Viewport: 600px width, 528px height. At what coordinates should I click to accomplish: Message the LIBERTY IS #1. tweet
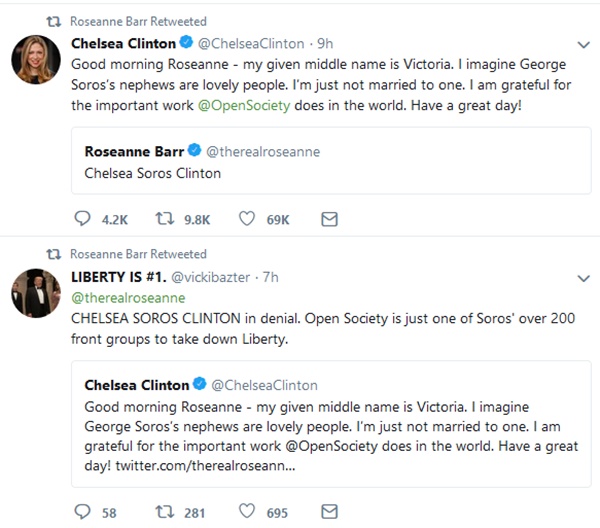328,512
